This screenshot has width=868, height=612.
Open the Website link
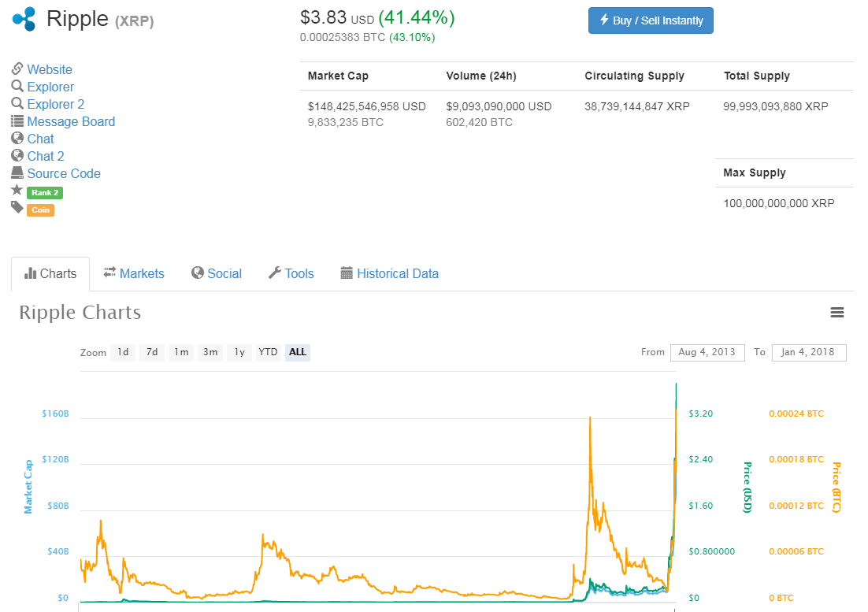(50, 70)
